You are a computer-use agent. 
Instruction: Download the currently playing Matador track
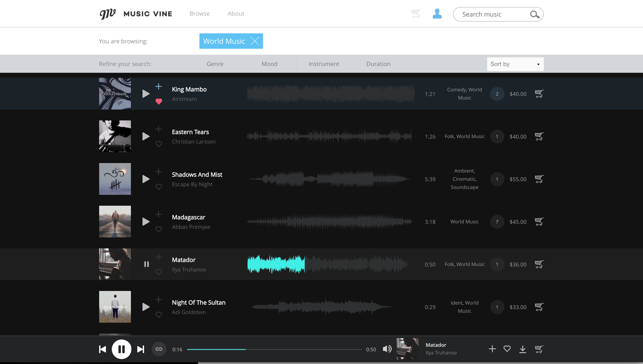coord(523,349)
